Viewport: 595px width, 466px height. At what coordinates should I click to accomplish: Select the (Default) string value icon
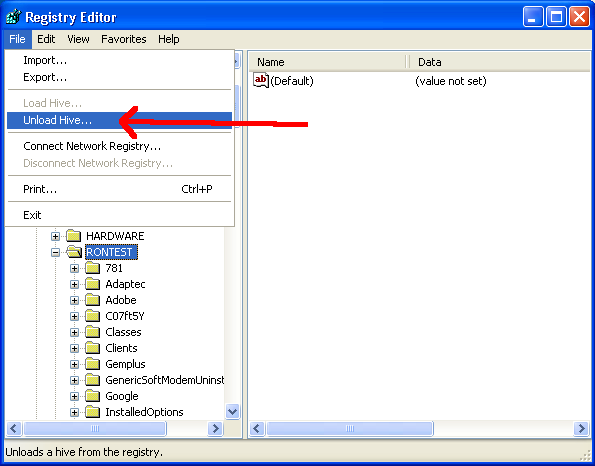[x=261, y=80]
